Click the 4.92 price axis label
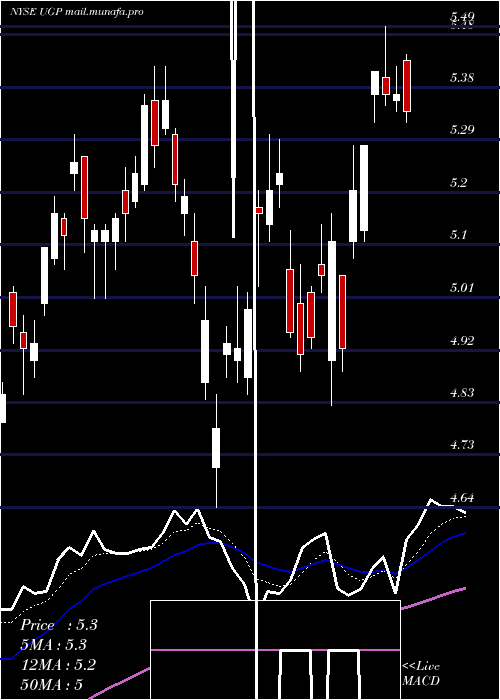The image size is (500, 700). pos(462,341)
